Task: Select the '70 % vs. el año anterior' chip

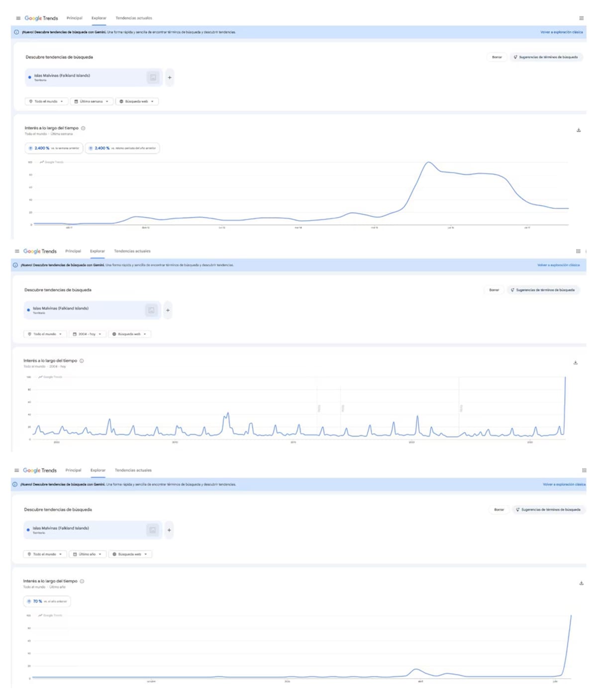Action: coord(47,601)
